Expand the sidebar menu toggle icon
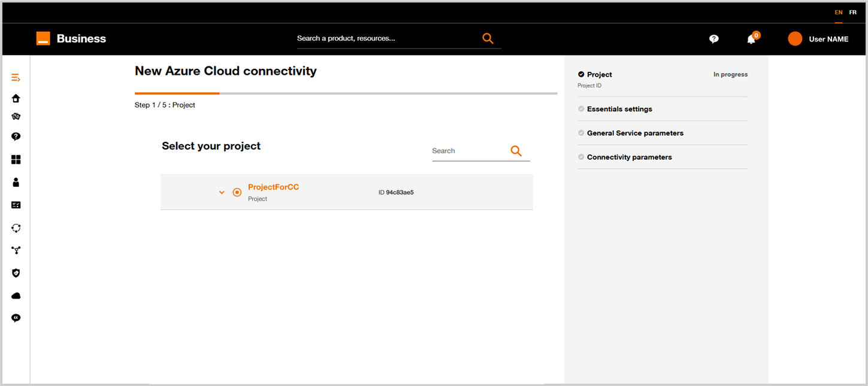 point(16,78)
